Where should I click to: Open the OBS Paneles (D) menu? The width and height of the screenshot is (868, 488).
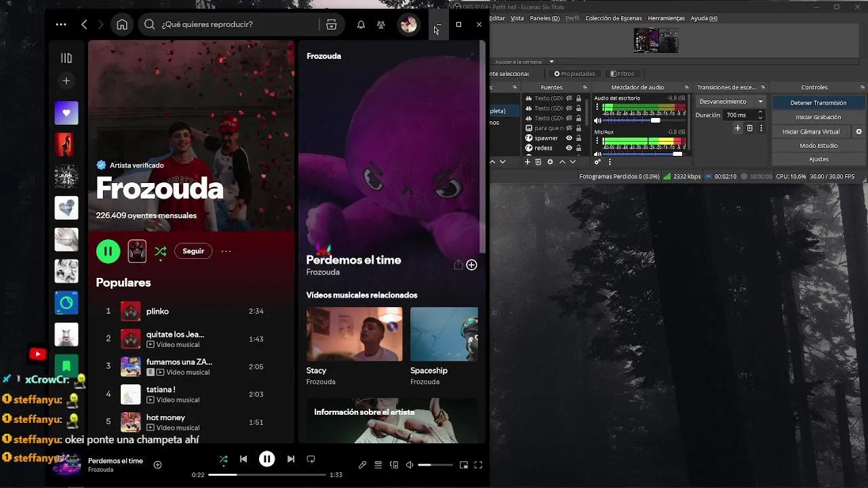pos(545,18)
